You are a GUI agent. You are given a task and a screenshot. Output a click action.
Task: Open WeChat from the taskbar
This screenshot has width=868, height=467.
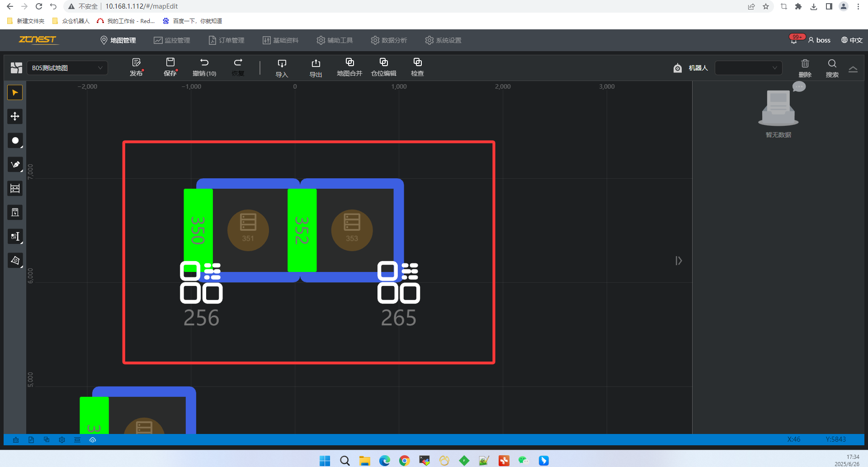pos(524,461)
